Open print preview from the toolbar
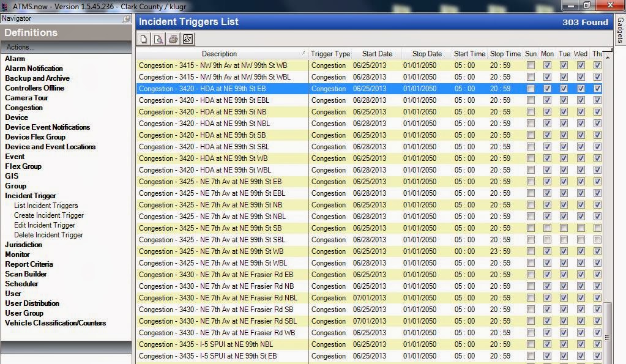Viewport: 626px width, 364px height. pyautogui.click(x=158, y=39)
